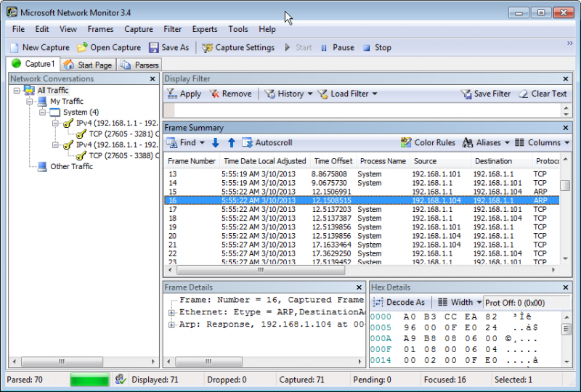
Task: Click Clear Text eraser icon
Action: [523, 94]
